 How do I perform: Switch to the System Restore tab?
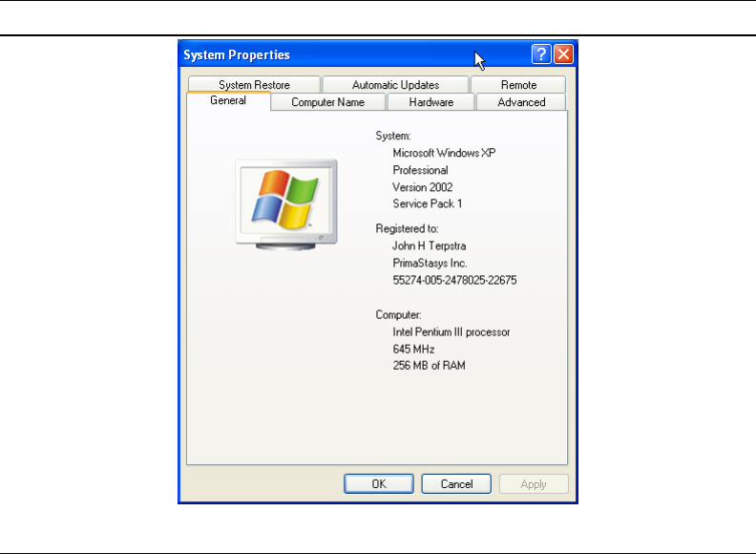click(x=254, y=84)
